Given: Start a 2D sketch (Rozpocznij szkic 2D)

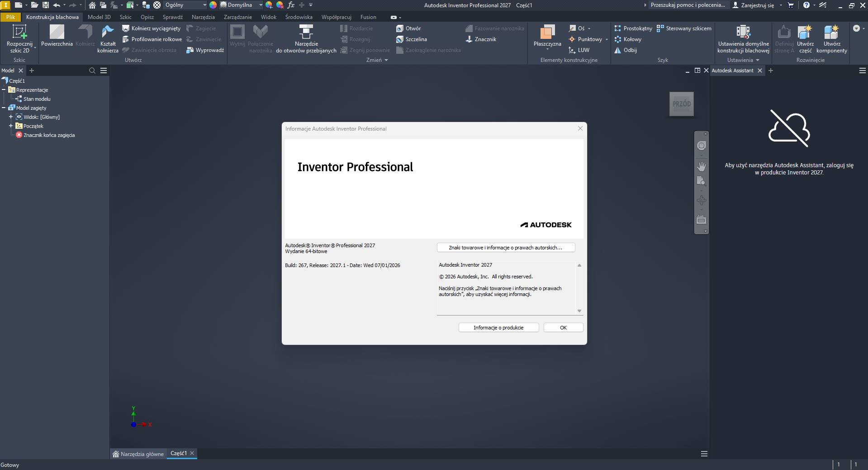Looking at the screenshot, I should 19,39.
